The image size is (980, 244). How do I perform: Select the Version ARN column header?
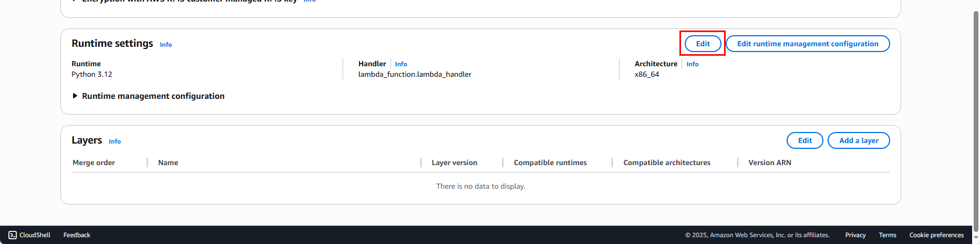(x=769, y=162)
